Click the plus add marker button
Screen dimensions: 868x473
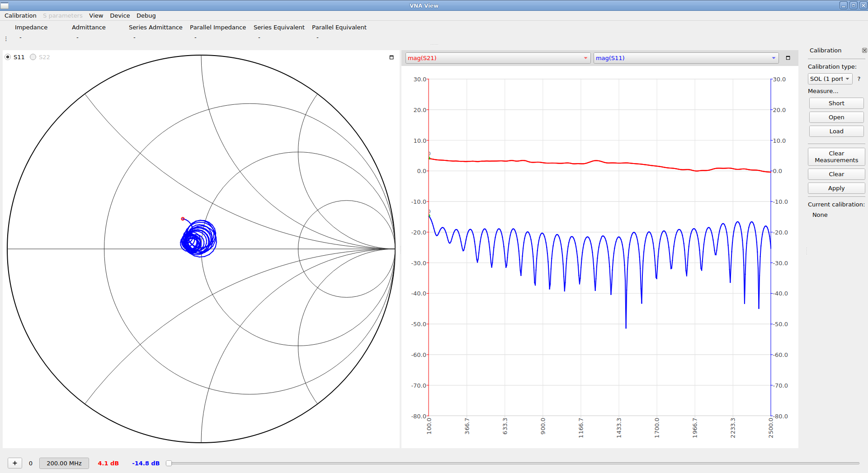tap(15, 463)
